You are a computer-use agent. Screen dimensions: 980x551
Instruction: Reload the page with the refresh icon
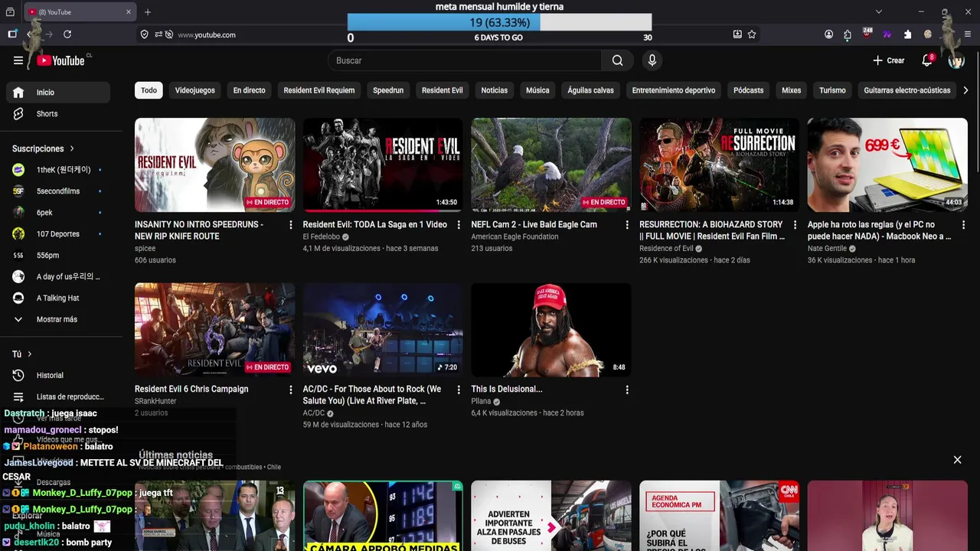tap(67, 34)
